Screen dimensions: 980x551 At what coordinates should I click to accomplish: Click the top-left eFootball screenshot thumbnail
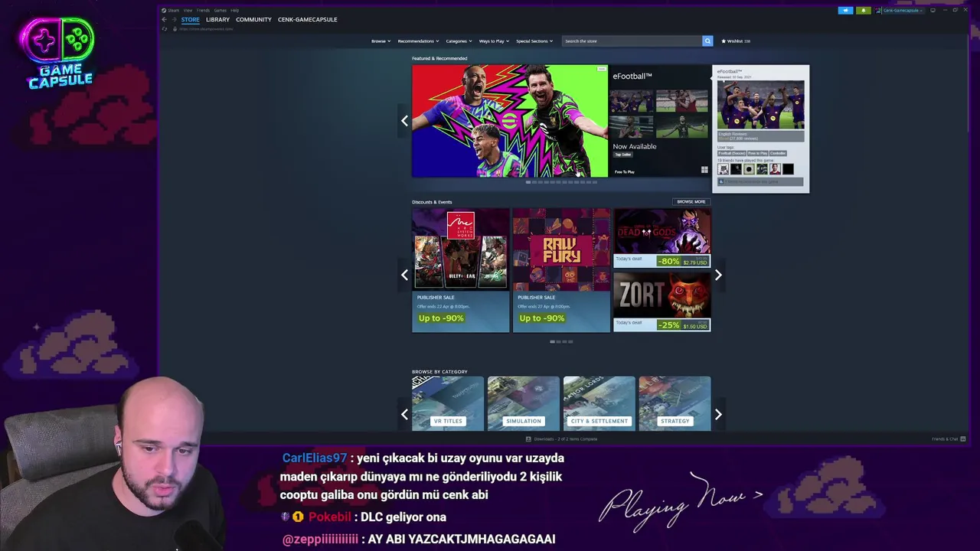point(632,102)
